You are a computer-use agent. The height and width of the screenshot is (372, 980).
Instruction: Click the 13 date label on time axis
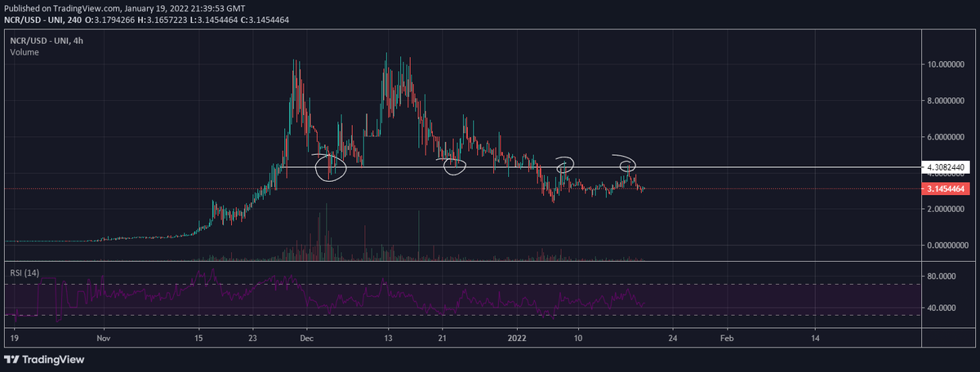click(x=388, y=337)
